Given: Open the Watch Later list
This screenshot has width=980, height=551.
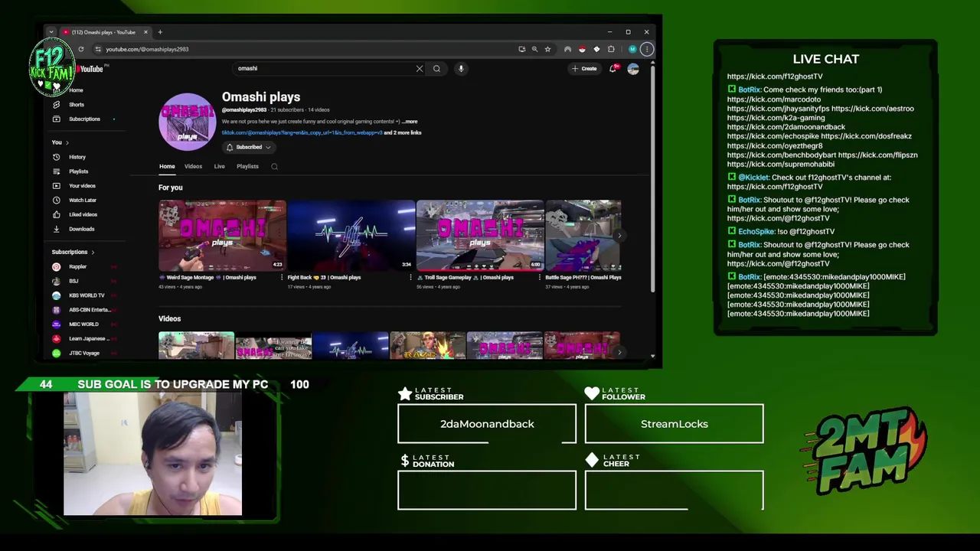Looking at the screenshot, I should pos(82,200).
